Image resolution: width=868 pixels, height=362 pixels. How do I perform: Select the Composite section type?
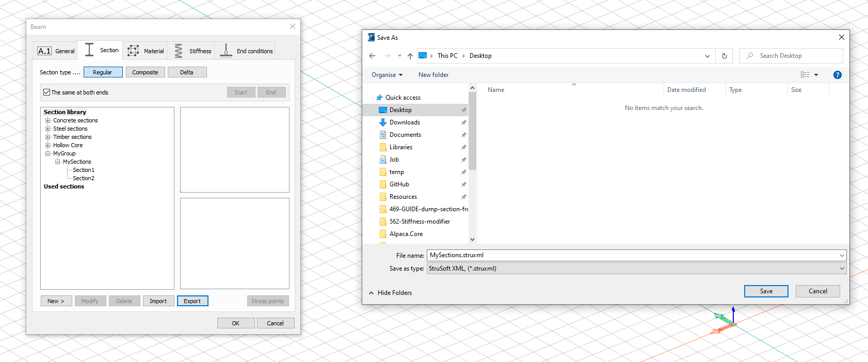pyautogui.click(x=145, y=72)
